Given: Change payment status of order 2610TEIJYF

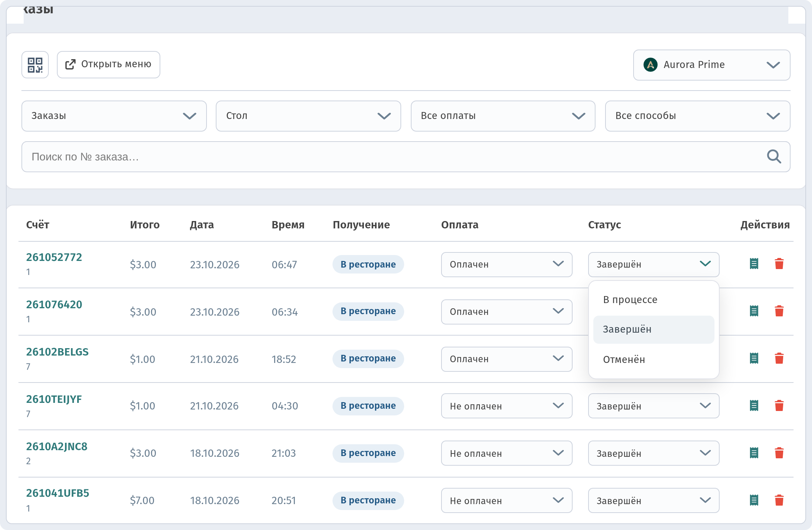Looking at the screenshot, I should [506, 406].
